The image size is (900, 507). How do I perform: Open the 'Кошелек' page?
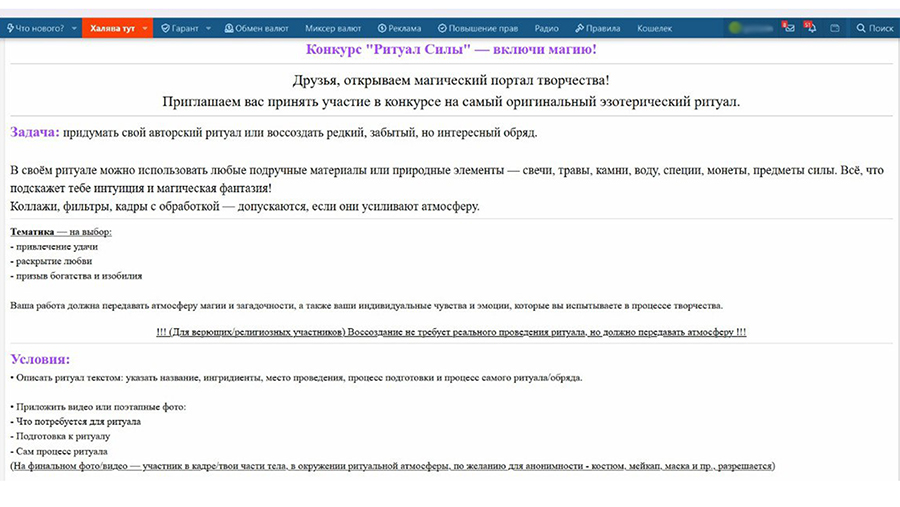pos(654,28)
